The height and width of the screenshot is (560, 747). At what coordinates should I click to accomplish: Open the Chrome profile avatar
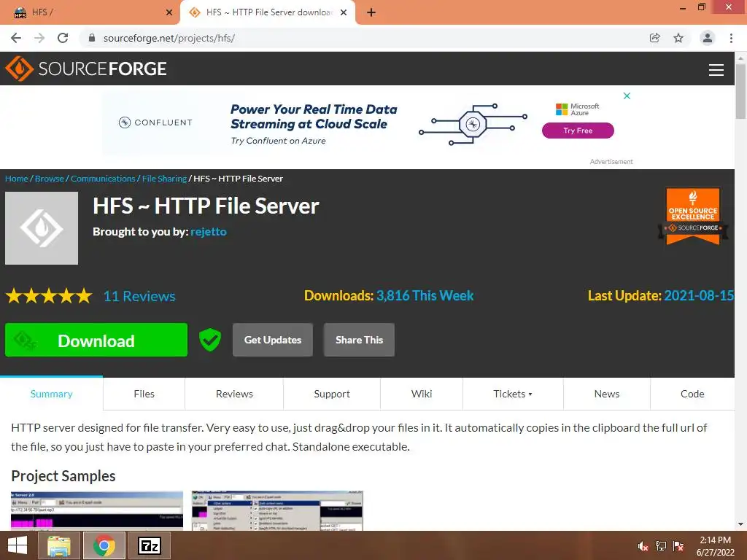(x=708, y=38)
